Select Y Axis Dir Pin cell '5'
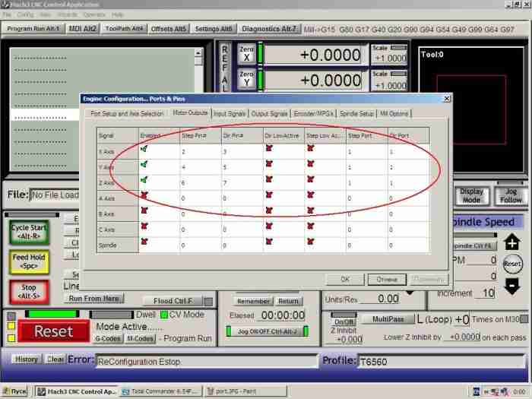Screen dimensions: 532x399 242,167
